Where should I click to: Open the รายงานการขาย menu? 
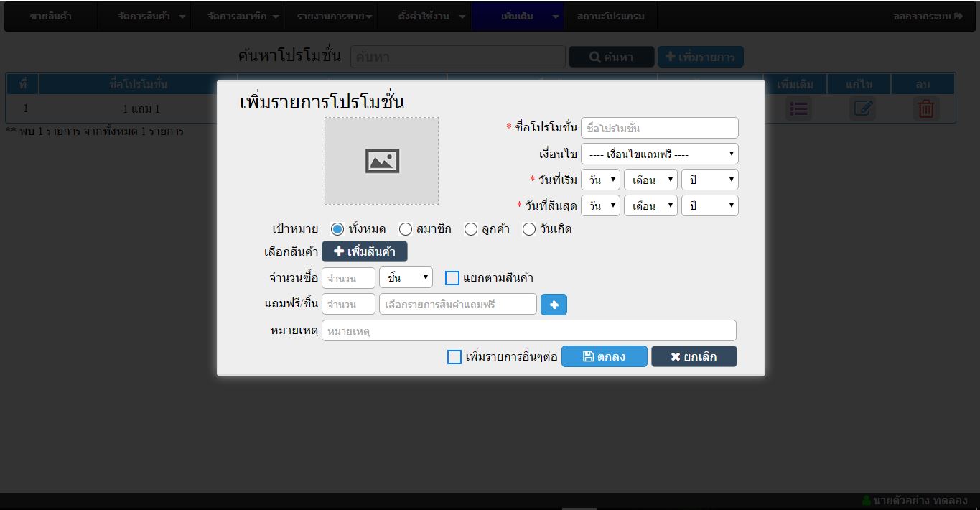coord(334,16)
